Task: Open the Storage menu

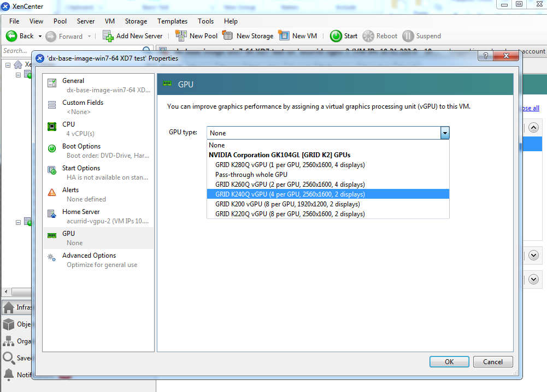Action: point(136,21)
